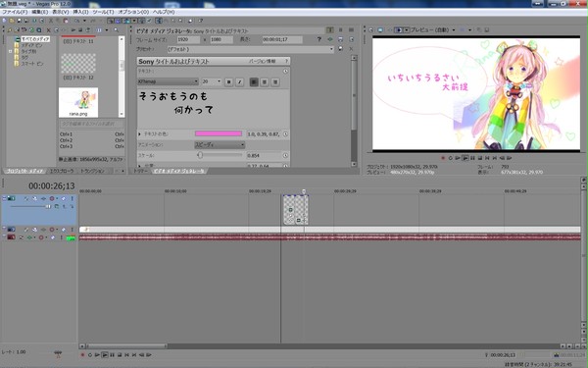Image resolution: width=588 pixels, height=368 pixels.
Task: Open media search magnifier in Project Media
Action: 116,29
